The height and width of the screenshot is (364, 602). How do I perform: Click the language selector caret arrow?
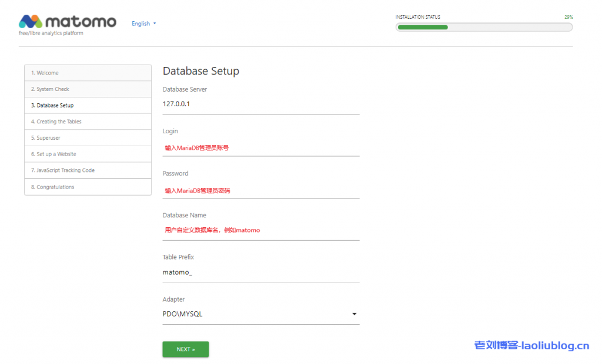[155, 23]
